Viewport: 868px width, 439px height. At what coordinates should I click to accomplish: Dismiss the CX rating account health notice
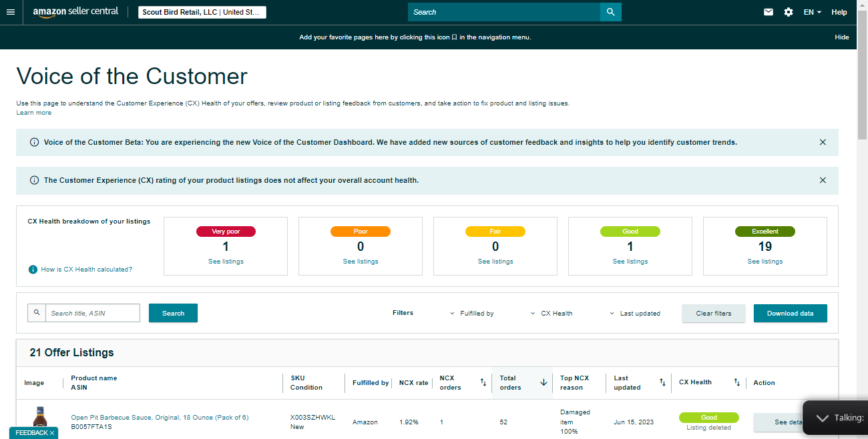823,180
